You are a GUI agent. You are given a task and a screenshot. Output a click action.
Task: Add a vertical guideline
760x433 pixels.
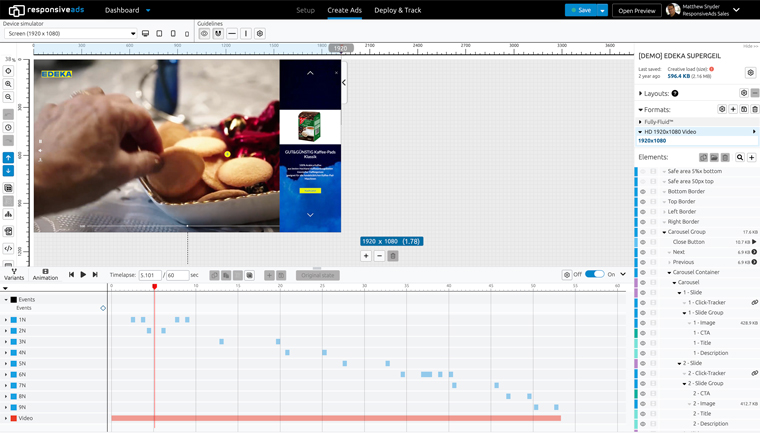246,33
